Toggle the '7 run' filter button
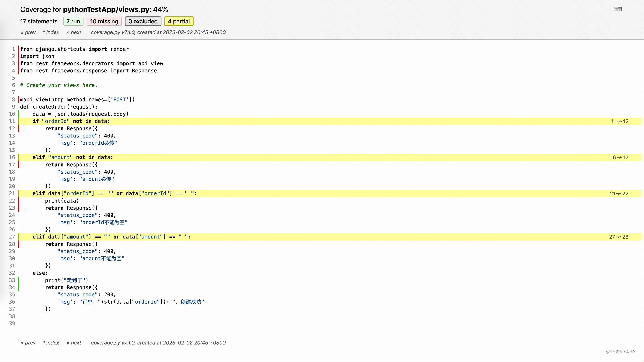Viewport: 644px width, 362px height. 73,21
